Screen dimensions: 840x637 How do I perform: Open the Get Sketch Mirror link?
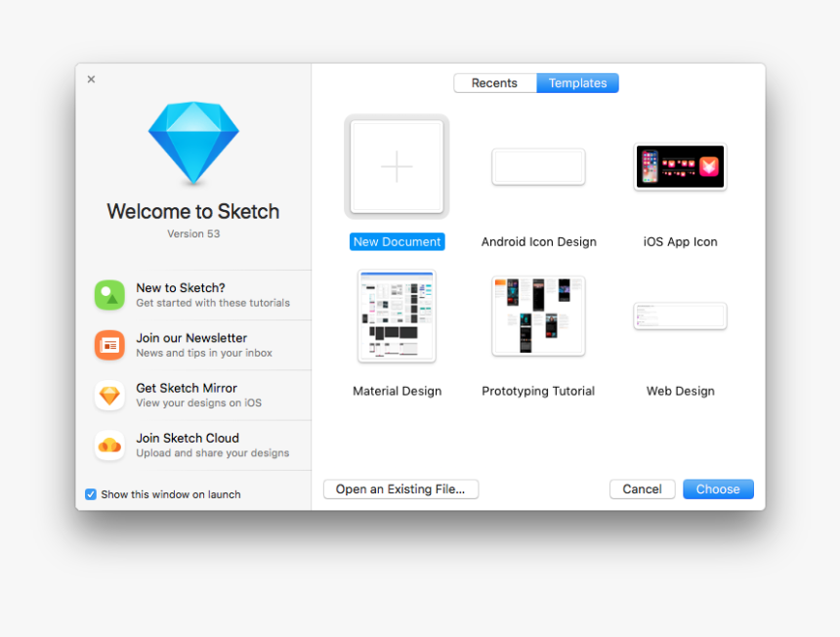click(x=187, y=388)
